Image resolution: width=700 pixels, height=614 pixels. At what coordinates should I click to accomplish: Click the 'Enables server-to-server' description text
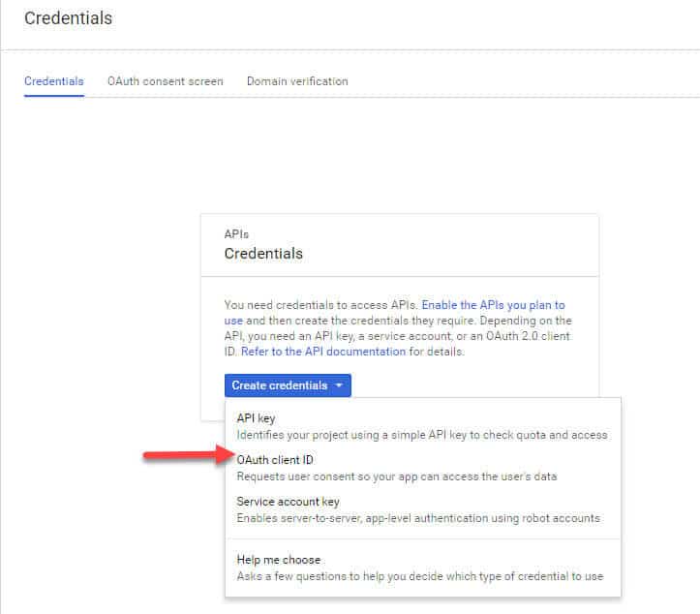coord(418,518)
